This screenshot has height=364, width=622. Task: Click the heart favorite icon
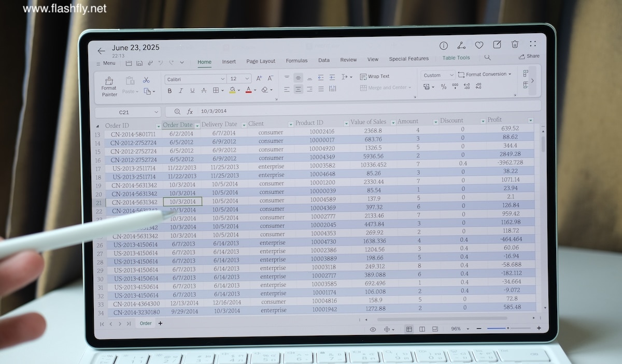[x=479, y=46]
